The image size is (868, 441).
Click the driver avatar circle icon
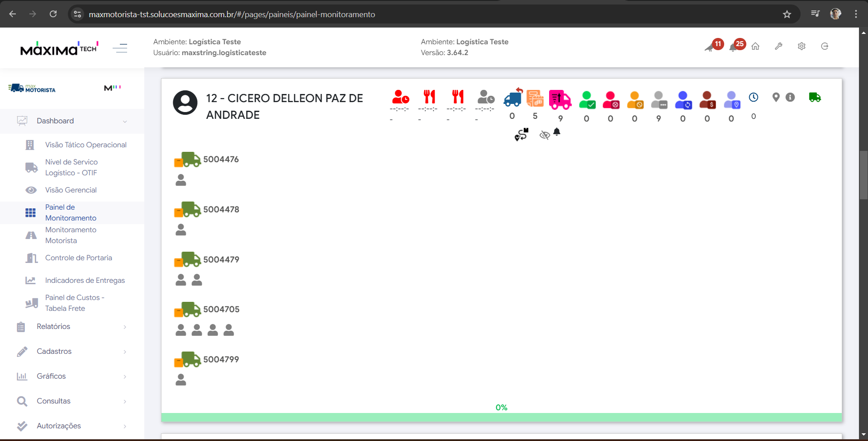tap(185, 103)
